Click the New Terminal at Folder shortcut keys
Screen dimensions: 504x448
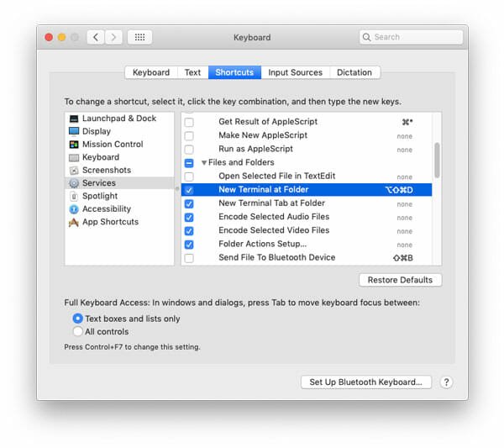tap(399, 190)
